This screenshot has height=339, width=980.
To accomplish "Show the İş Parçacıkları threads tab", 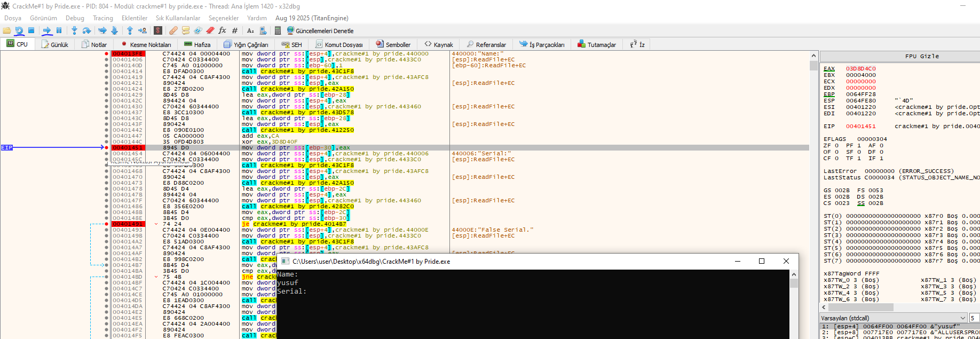I will pos(542,44).
